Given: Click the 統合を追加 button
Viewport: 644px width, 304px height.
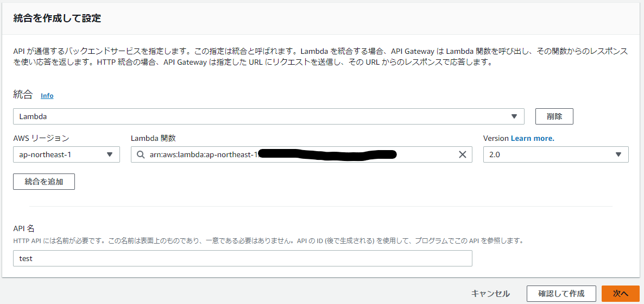Looking at the screenshot, I should (44, 182).
